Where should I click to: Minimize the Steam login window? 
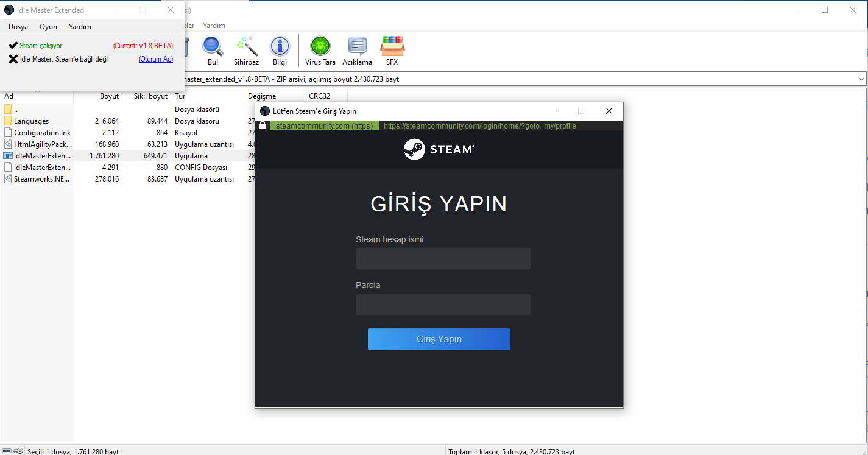[x=554, y=111]
